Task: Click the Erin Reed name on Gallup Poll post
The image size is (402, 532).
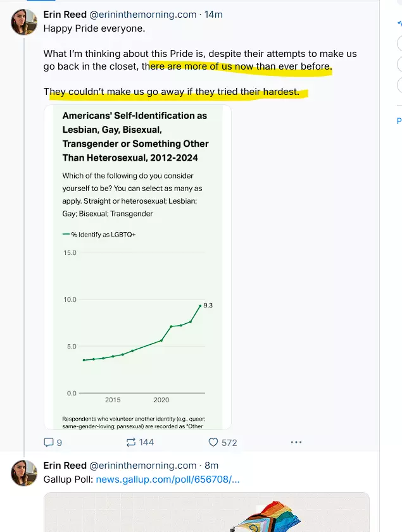Action: [65, 465]
